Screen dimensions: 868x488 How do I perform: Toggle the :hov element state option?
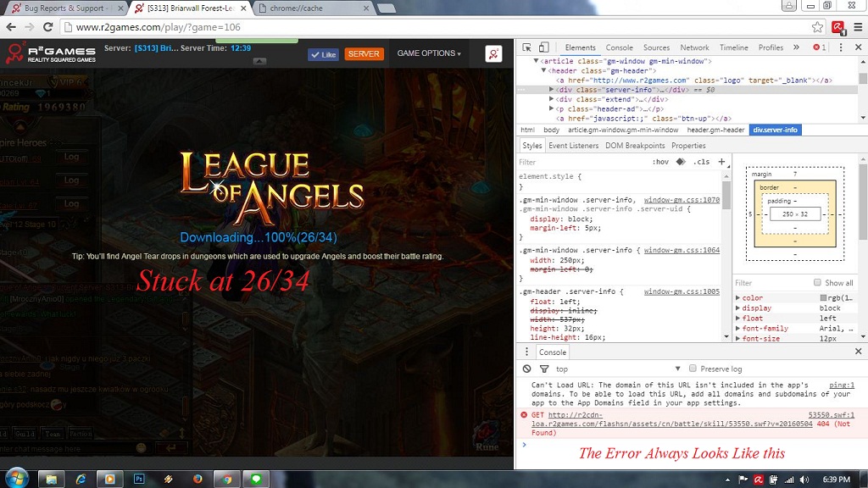point(660,162)
